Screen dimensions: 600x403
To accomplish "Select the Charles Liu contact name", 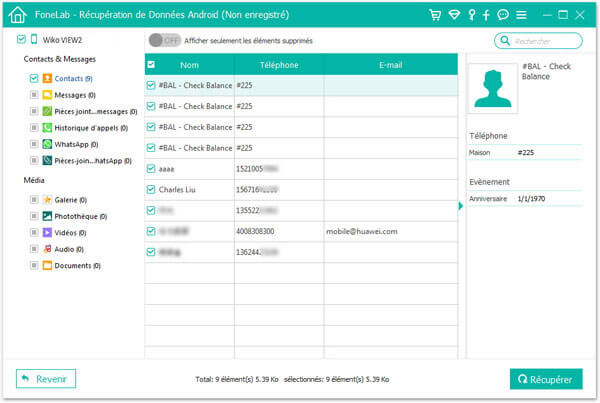I will pyautogui.click(x=177, y=189).
